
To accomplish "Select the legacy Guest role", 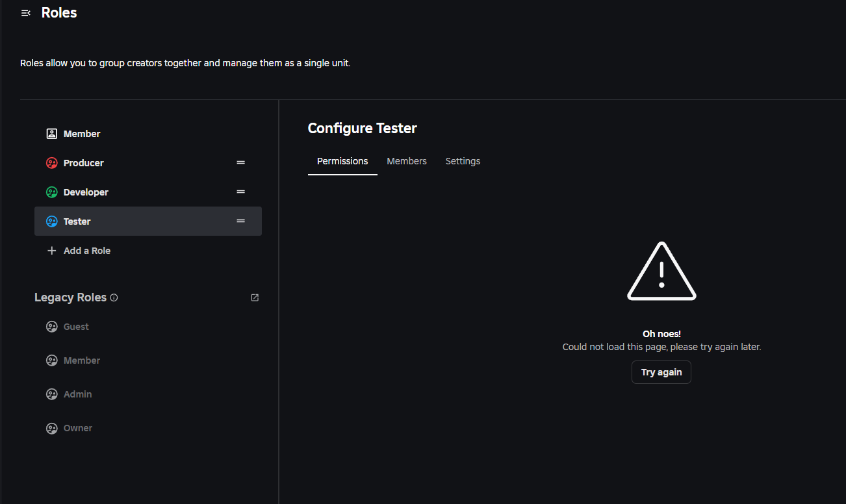I will point(76,327).
